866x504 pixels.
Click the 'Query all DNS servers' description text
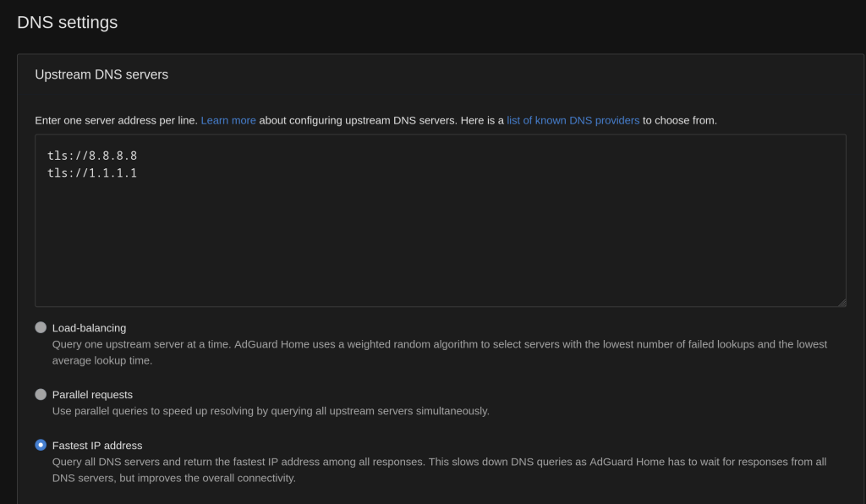pyautogui.click(x=439, y=462)
